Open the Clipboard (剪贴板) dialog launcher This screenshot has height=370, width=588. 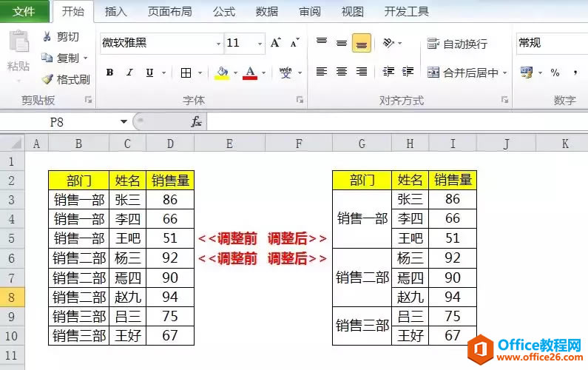[89, 99]
